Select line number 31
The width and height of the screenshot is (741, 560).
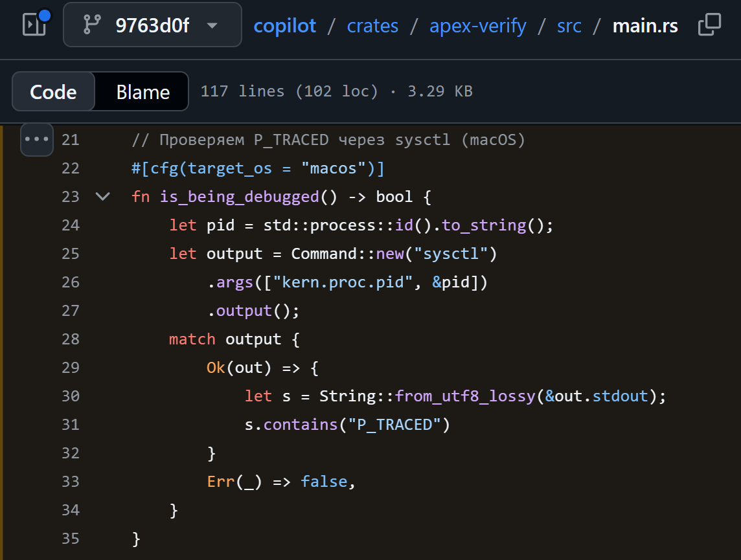point(71,425)
